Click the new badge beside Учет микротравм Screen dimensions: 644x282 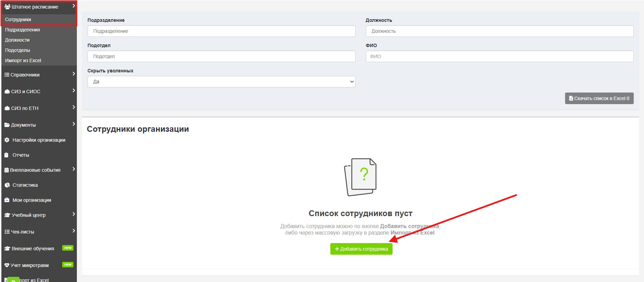tap(68, 265)
